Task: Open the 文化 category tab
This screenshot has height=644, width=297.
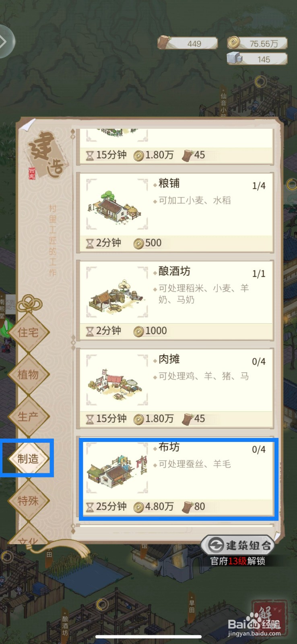Action: pyautogui.click(x=28, y=537)
